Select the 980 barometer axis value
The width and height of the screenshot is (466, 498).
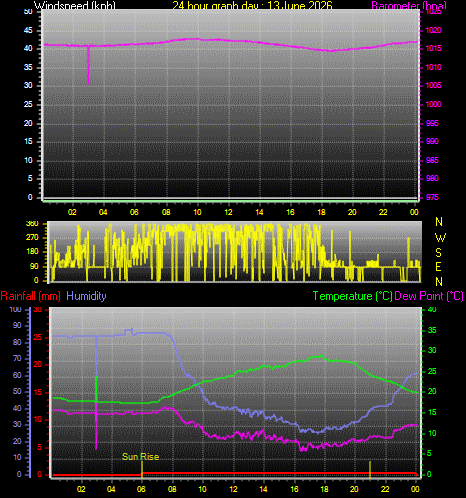[432, 178]
